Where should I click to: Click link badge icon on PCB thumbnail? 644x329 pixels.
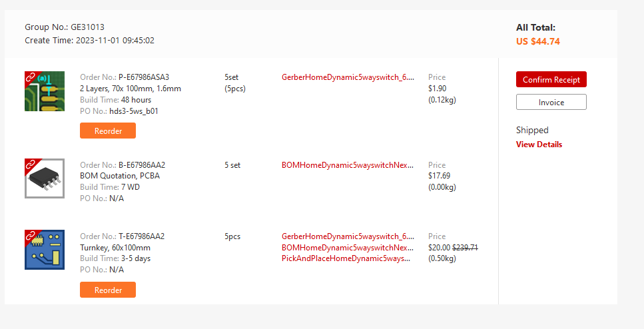tap(30, 77)
